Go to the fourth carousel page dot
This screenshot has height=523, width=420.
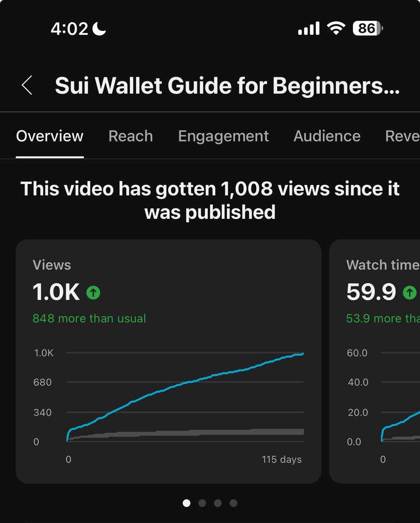click(x=234, y=503)
